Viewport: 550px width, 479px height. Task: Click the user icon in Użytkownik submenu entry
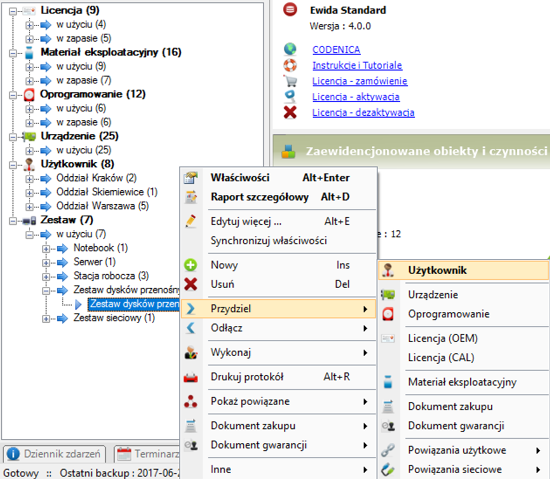tap(388, 270)
